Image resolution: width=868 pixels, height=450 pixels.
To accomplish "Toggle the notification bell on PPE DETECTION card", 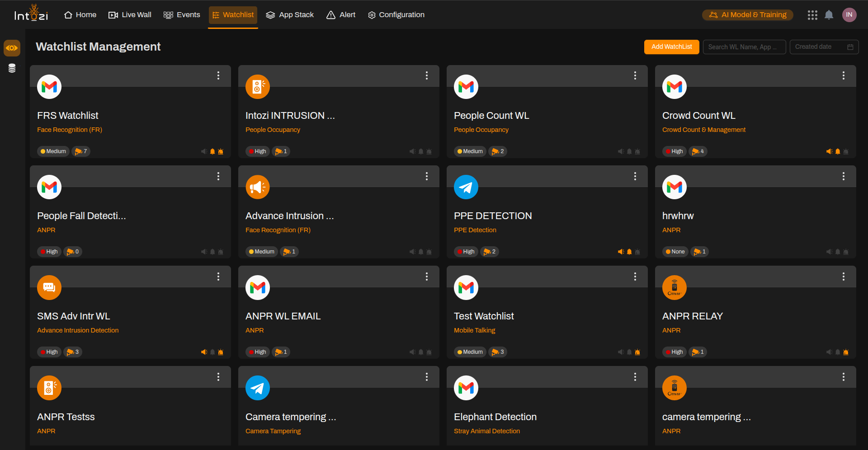I will point(629,252).
